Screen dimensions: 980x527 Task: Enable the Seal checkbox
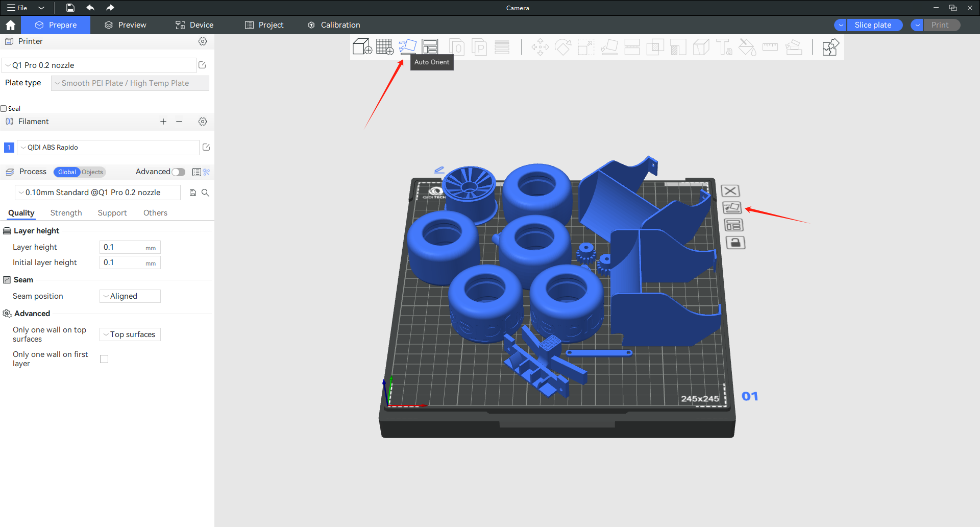[4, 108]
